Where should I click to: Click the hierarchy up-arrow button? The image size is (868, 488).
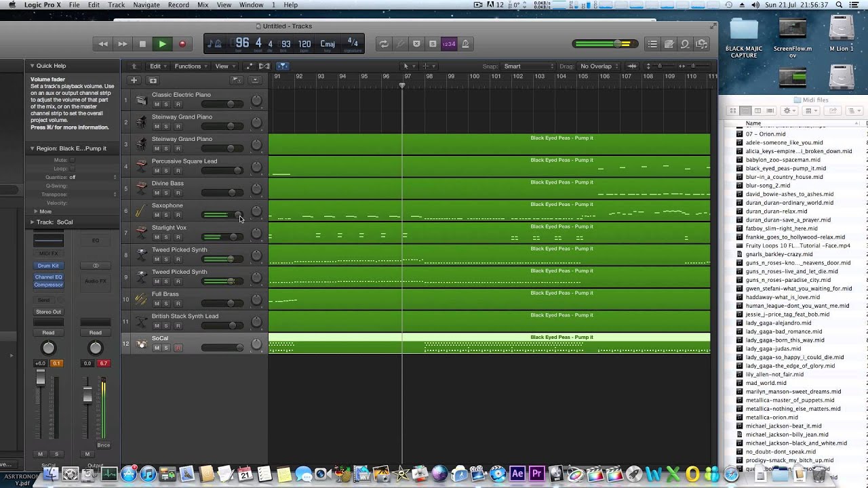pyautogui.click(x=134, y=66)
